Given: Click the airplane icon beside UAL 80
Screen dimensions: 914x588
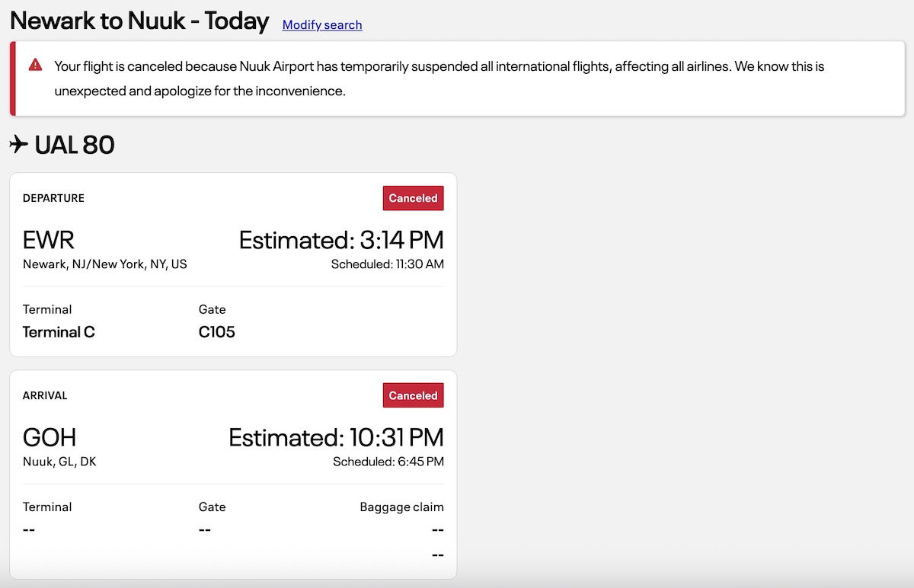Looking at the screenshot, I should (19, 144).
